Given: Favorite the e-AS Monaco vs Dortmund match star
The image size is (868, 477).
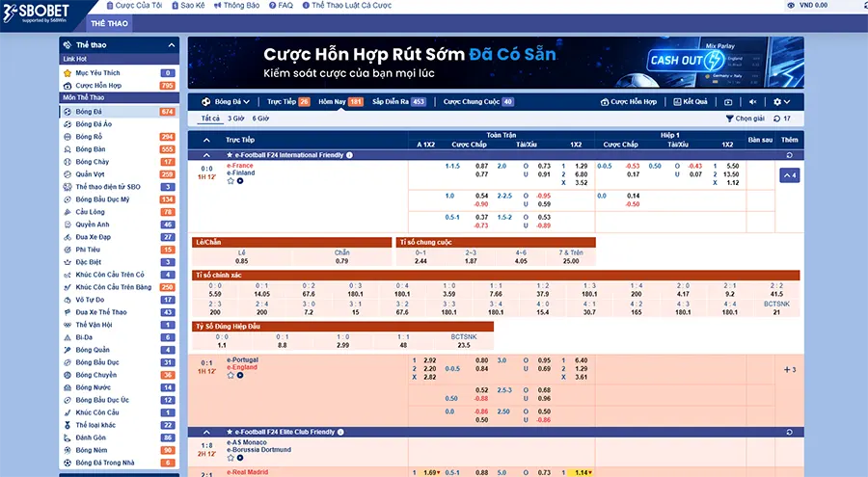Looking at the screenshot, I should click(231, 458).
